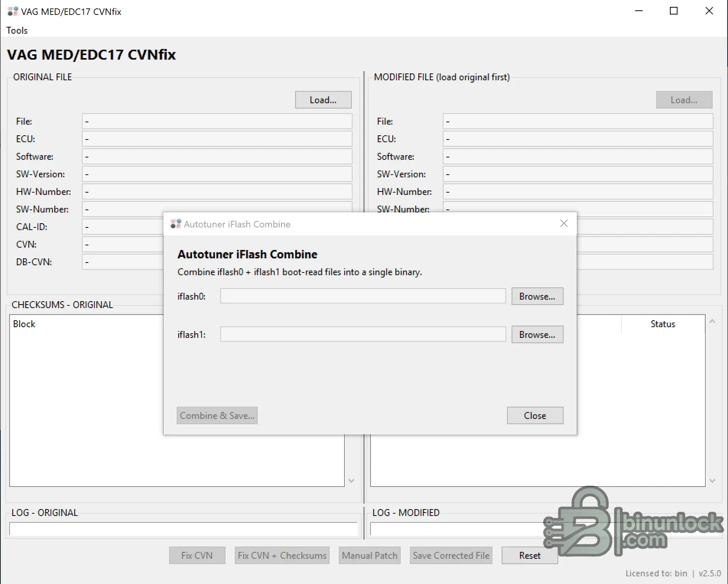Click modified File field
The height and width of the screenshot is (584, 728).
point(578,121)
